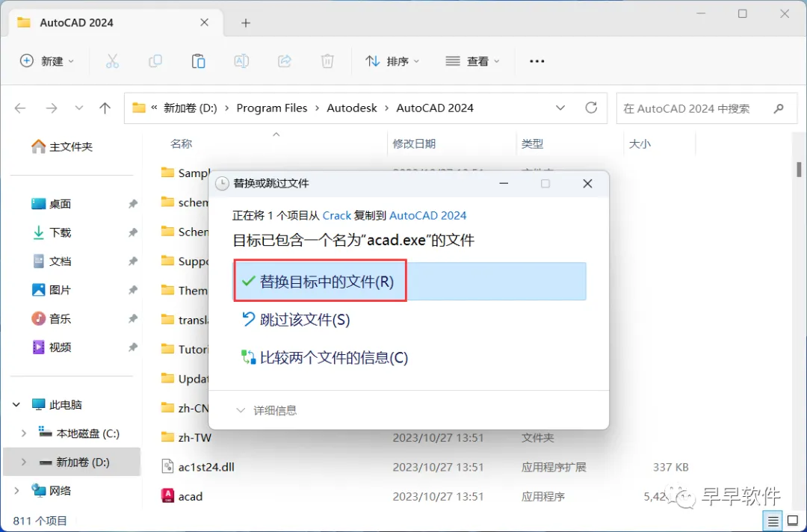Switch to details view icon in status bar
This screenshot has height=532, width=807.
pyautogui.click(x=773, y=522)
